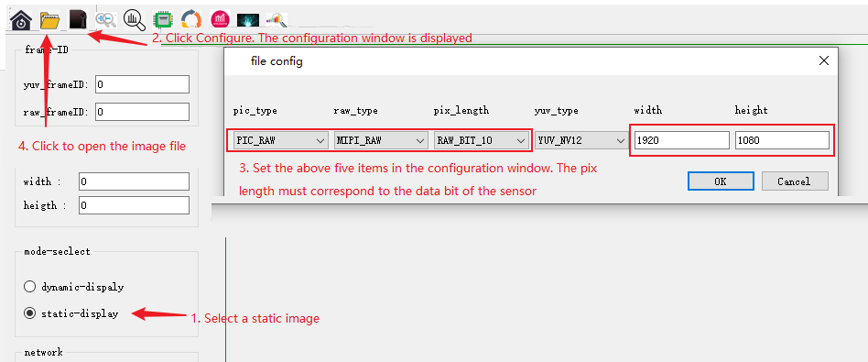Click the dark sparkle image icon
868x362 pixels.
tap(248, 20)
